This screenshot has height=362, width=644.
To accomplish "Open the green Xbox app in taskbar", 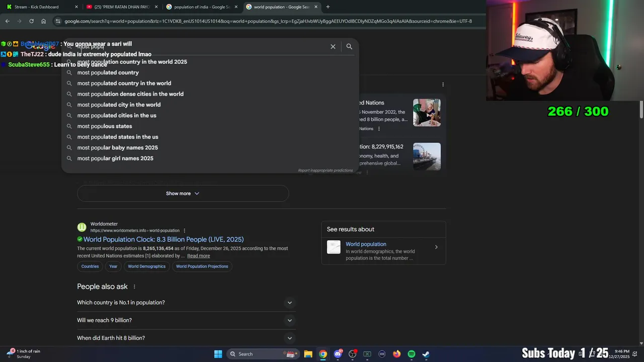I will click(x=367, y=354).
